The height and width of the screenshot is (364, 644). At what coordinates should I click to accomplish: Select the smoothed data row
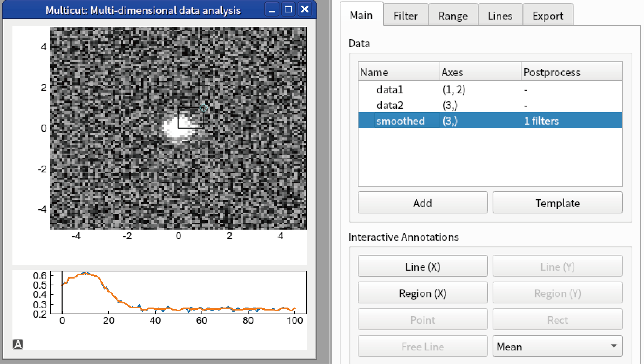point(490,120)
